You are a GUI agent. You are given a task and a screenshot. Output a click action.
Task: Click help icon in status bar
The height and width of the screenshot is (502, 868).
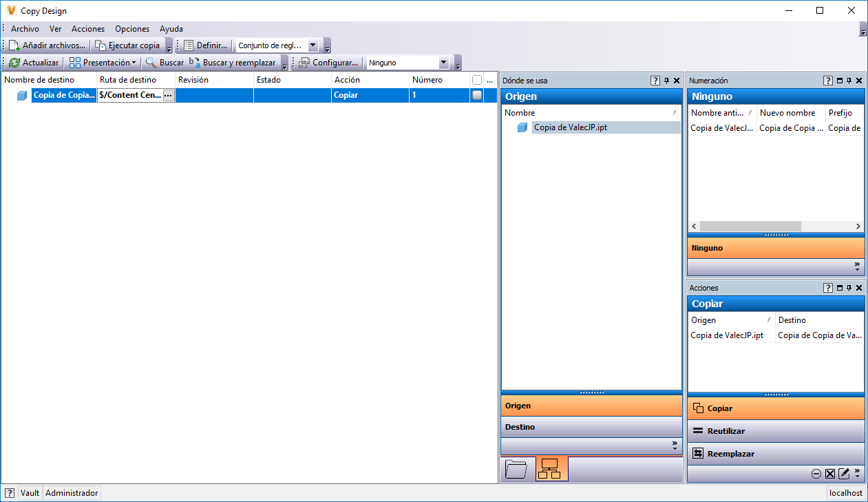[10, 493]
